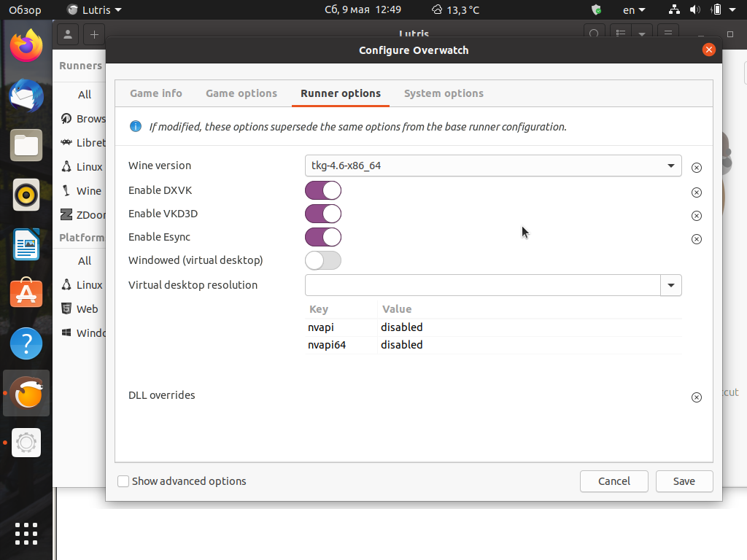Open LibreOffice Writer from the dock

[26, 244]
